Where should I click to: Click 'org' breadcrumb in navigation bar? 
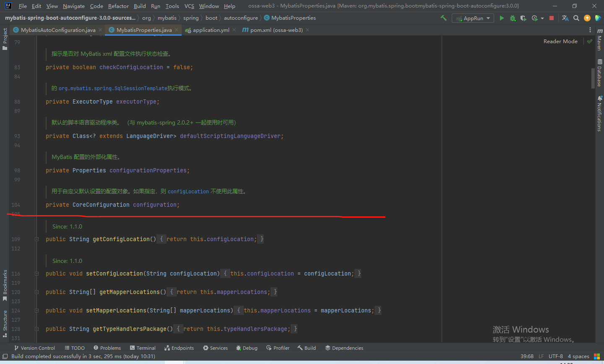pos(146,18)
